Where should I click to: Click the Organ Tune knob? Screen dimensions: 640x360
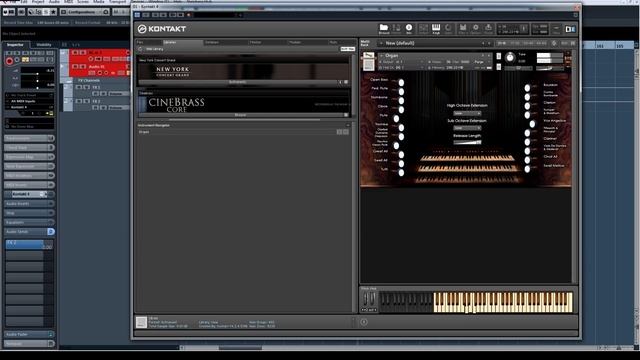point(510,58)
